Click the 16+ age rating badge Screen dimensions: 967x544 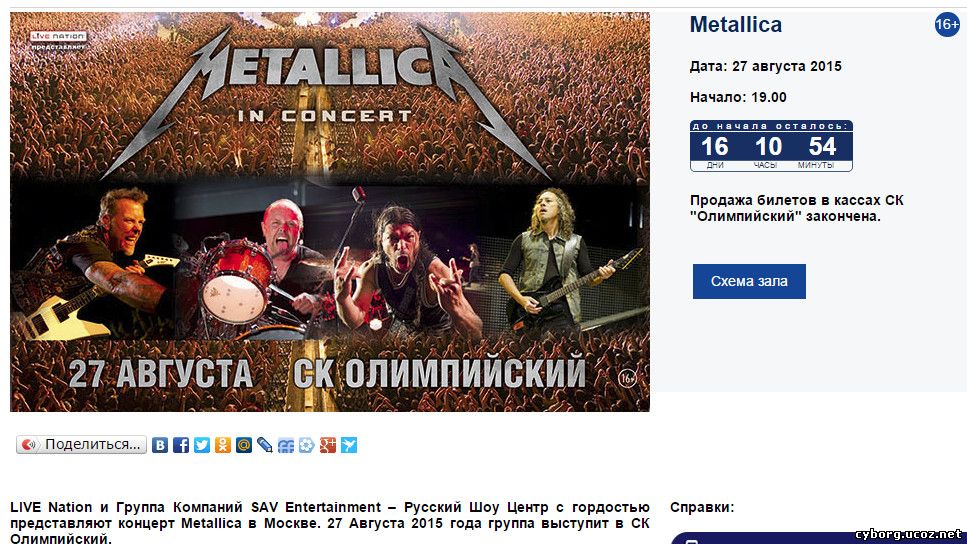(947, 25)
